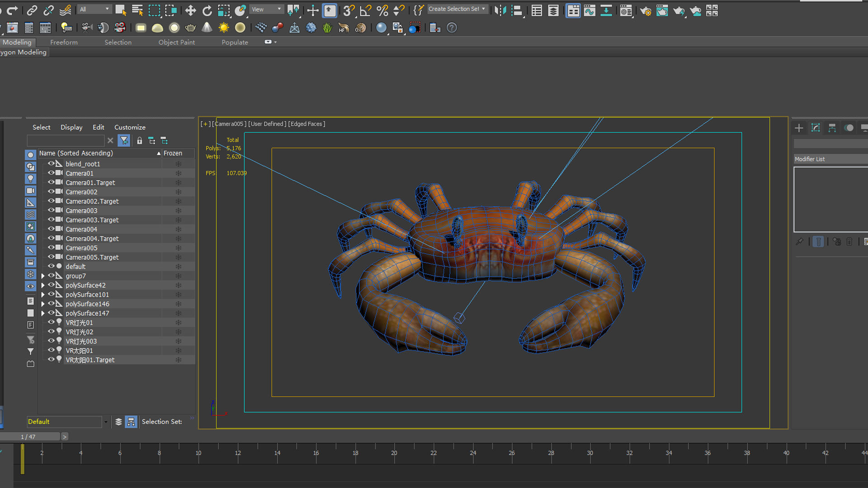Click the Sun light creation icon
This screenshot has height=488, width=868.
click(x=223, y=28)
